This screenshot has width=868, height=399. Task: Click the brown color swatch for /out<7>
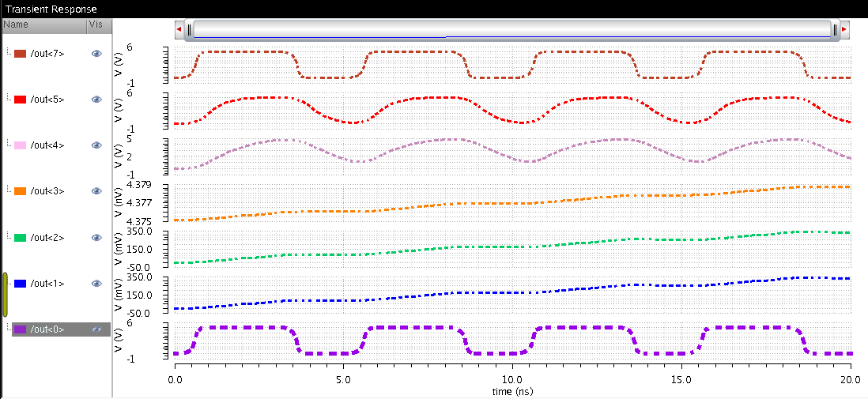[21, 54]
